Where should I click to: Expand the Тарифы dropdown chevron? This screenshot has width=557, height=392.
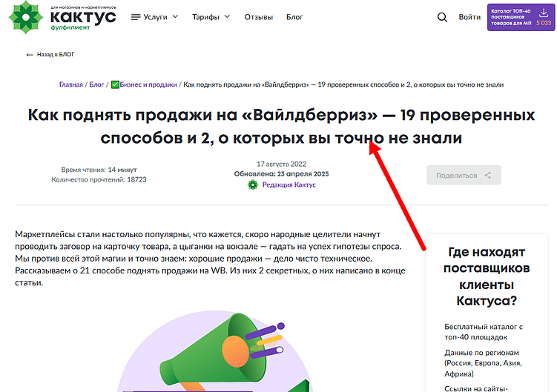tap(228, 17)
